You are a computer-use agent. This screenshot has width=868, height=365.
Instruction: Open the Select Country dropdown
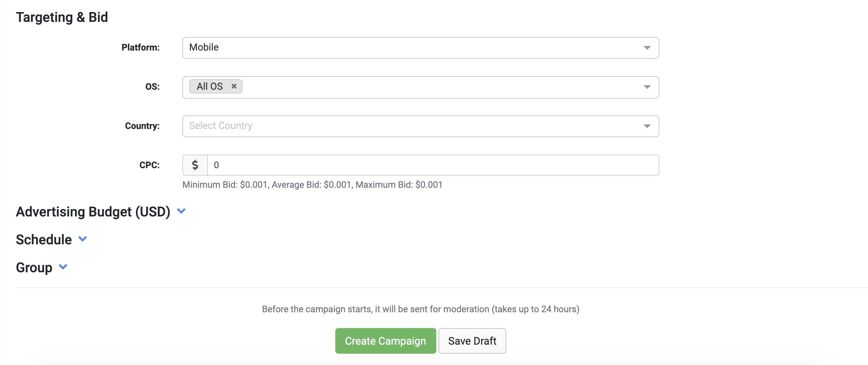(x=414, y=126)
